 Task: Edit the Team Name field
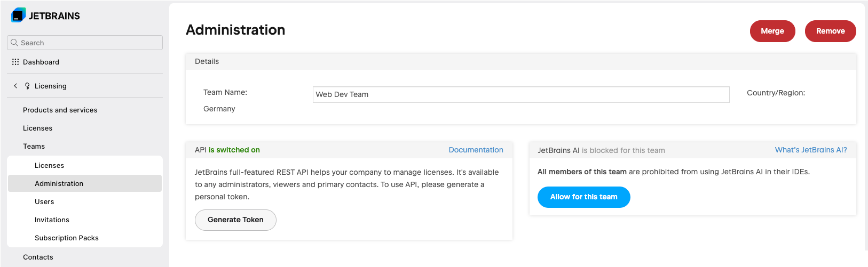pos(521,94)
